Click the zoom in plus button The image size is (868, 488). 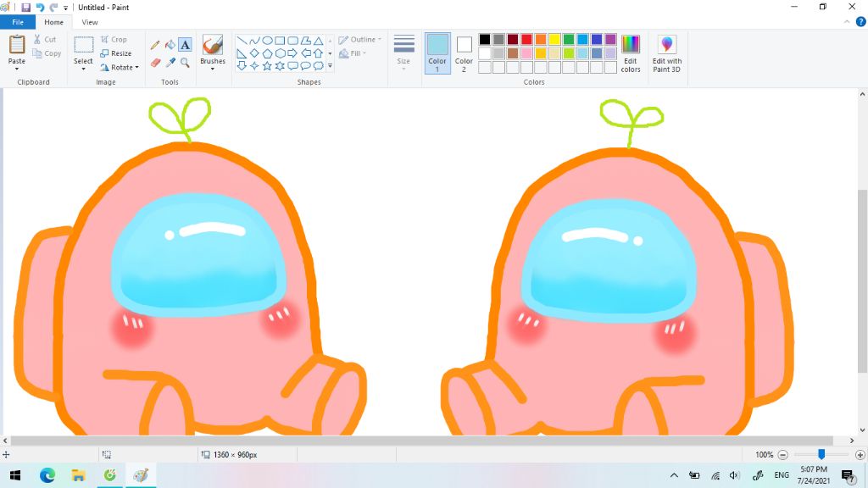[x=860, y=455]
